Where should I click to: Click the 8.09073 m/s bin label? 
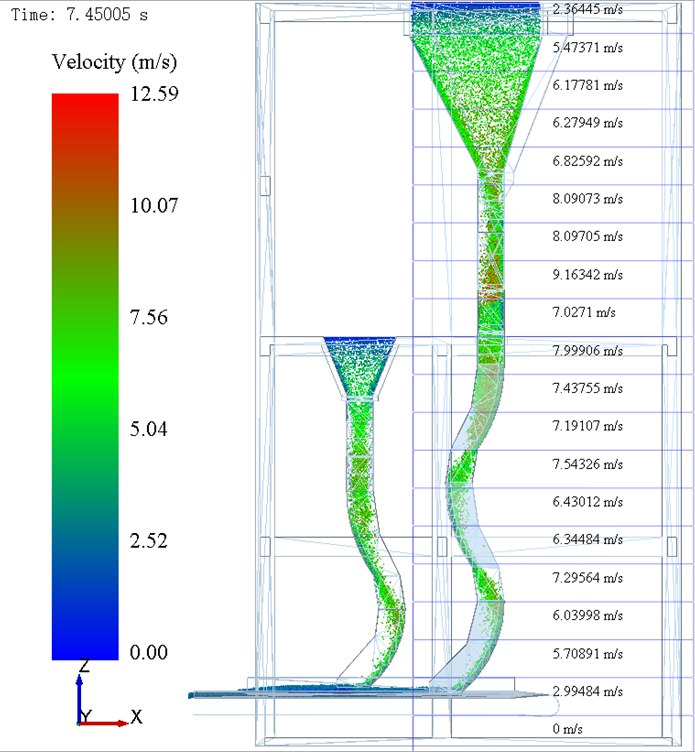(x=588, y=199)
